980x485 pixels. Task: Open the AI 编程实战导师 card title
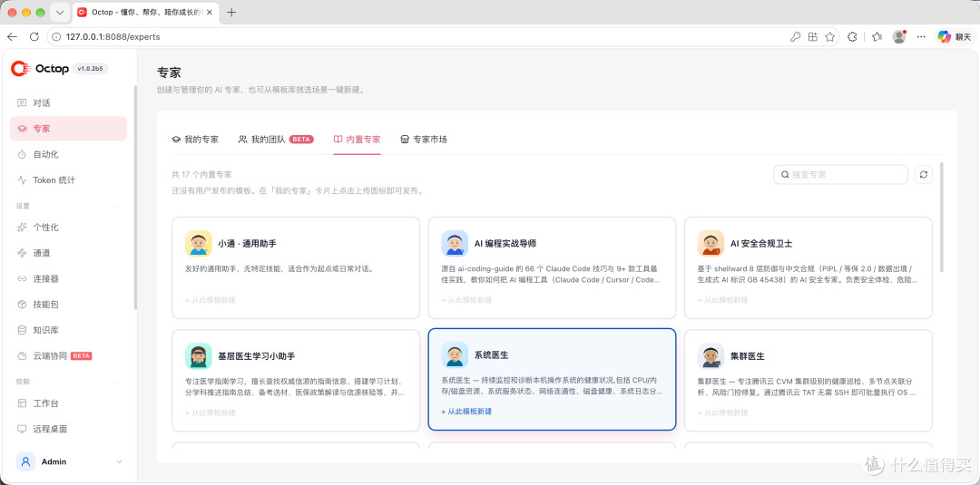point(505,244)
